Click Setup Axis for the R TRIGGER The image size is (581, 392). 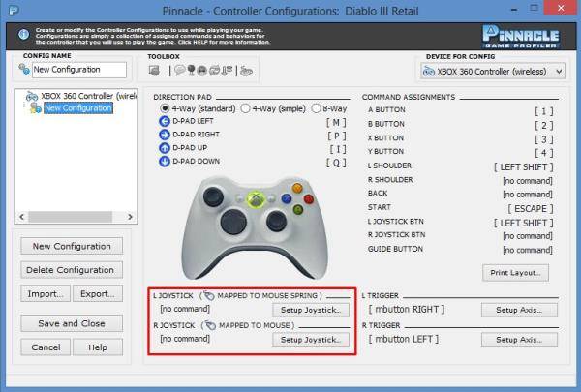[519, 340]
